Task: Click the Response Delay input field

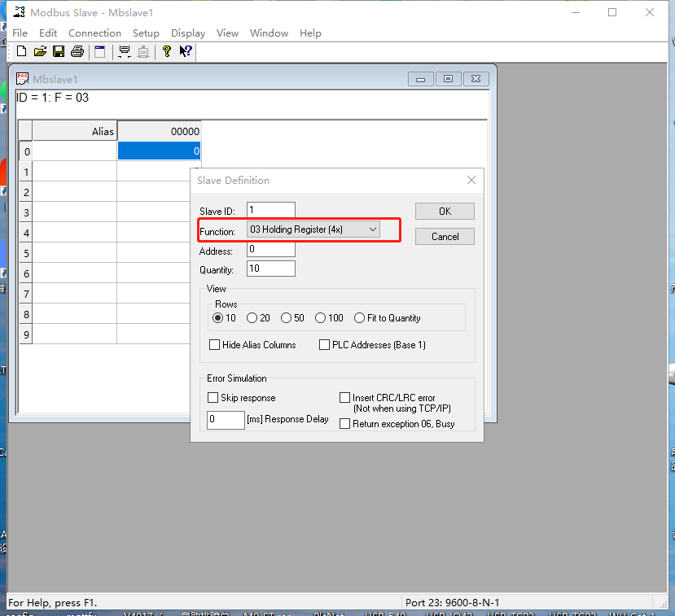Action: pyautogui.click(x=226, y=420)
